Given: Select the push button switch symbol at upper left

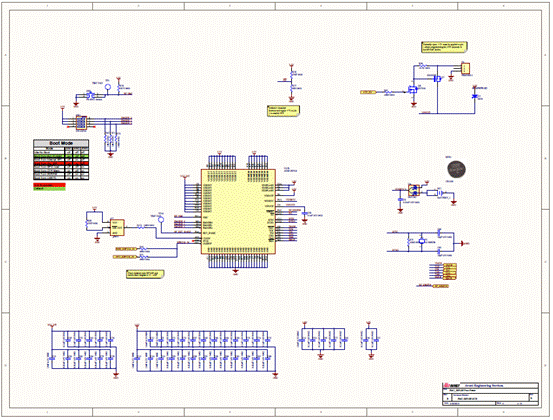Looking at the screenshot, I should point(90,95).
